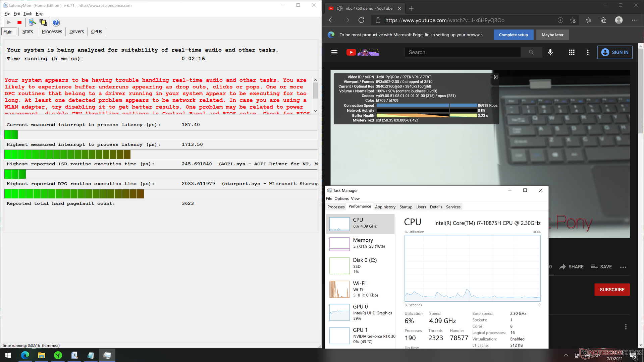Viewport: 644px width, 362px height.
Task: Switch to Task Manager Startup tab
Action: point(406,207)
